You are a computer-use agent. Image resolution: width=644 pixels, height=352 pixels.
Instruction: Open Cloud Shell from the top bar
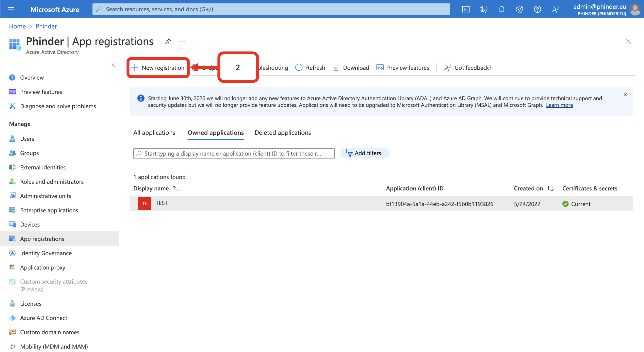pos(466,9)
